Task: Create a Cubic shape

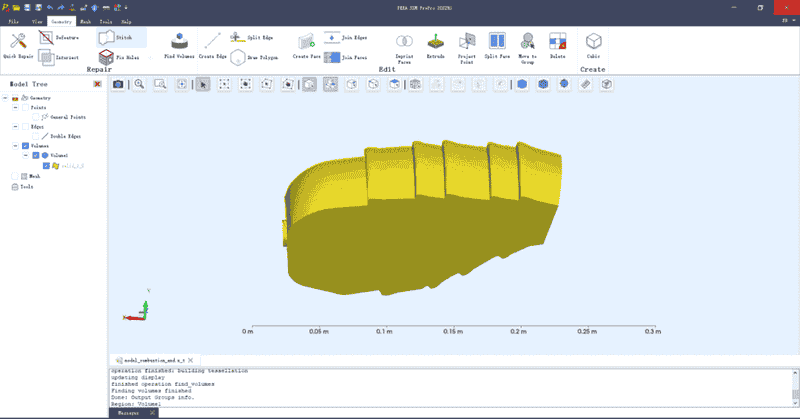Action: (593, 45)
